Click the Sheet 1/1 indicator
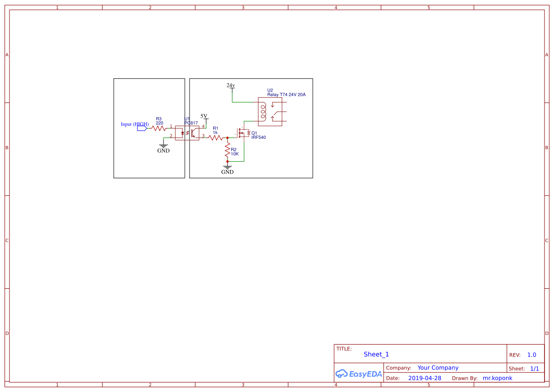The width and height of the screenshot is (554, 392). click(534, 368)
